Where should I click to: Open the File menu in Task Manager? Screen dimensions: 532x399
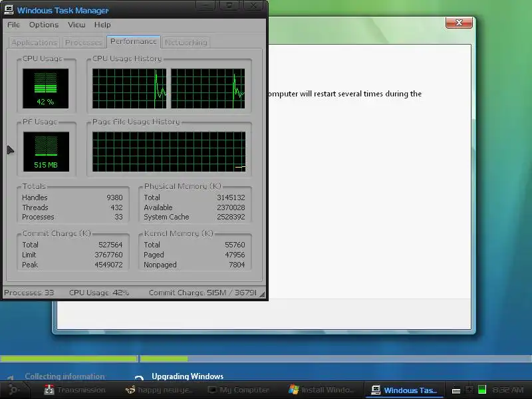pyautogui.click(x=13, y=25)
